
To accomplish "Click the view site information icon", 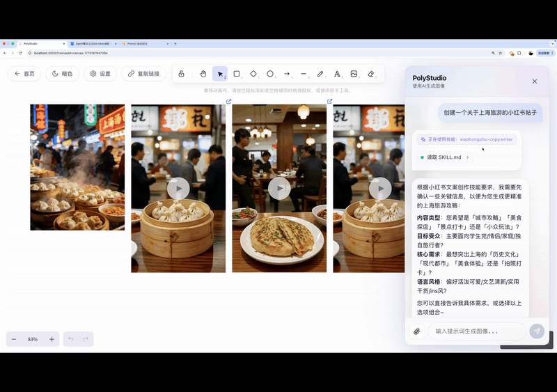I will pos(30,53).
